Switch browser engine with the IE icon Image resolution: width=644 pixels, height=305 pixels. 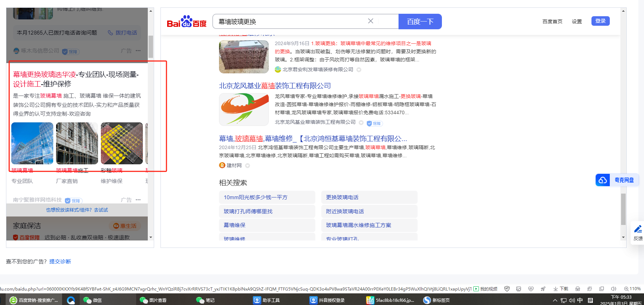point(590,289)
